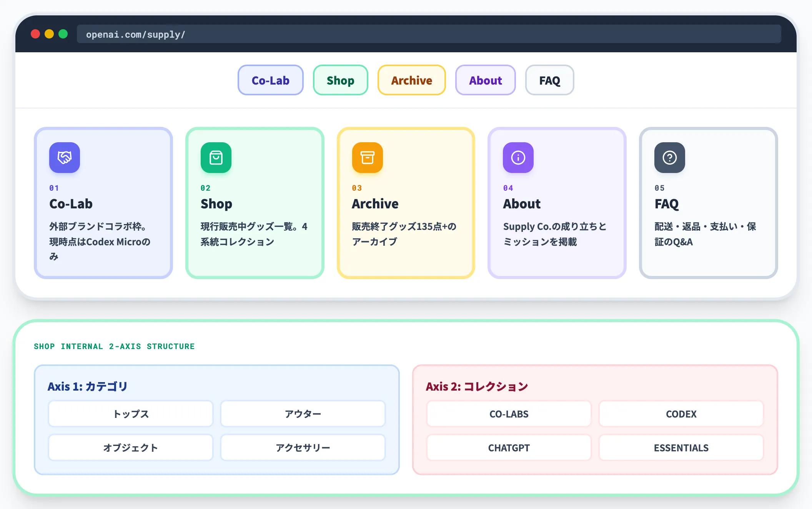Click the FAQ question mark icon
This screenshot has height=509, width=812.
(670, 158)
